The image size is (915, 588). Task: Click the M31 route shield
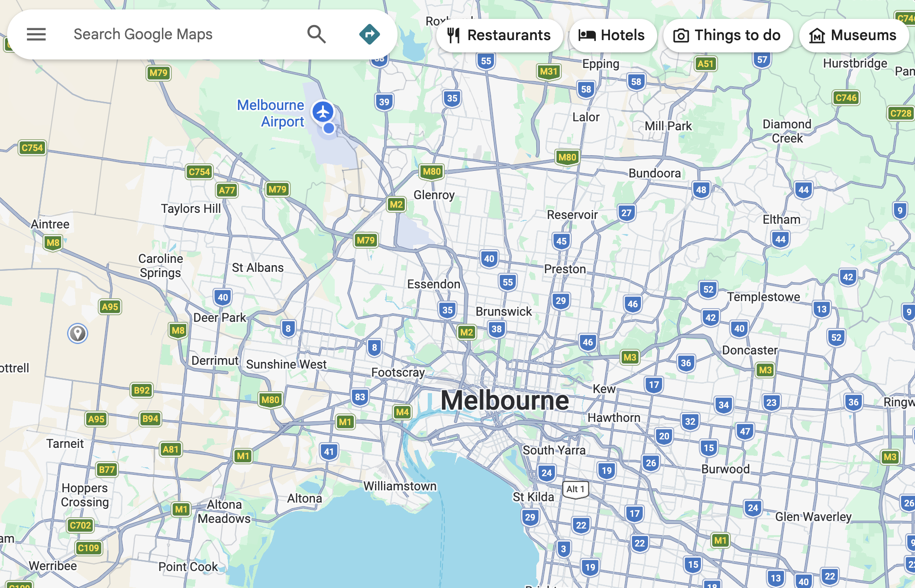(549, 71)
